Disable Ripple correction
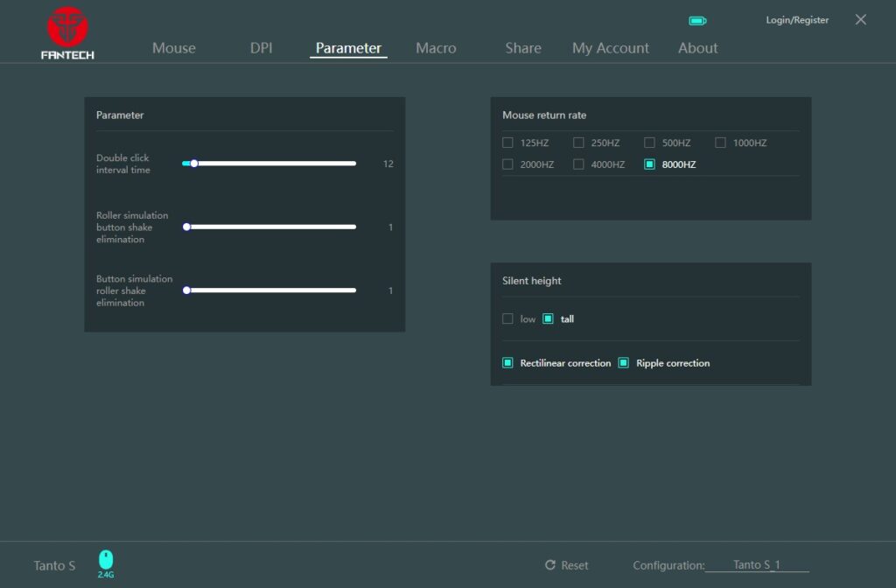This screenshot has width=896, height=588. pos(623,363)
